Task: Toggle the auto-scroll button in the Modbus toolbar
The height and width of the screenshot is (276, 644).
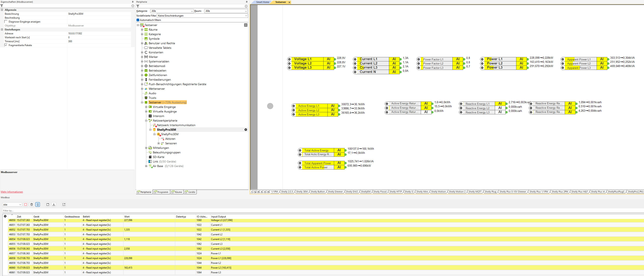Action: click(38, 204)
